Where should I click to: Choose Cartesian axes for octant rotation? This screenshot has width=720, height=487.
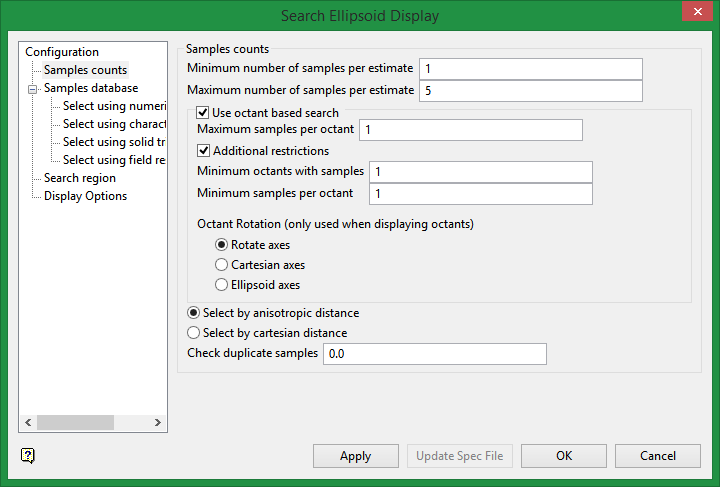(x=222, y=265)
